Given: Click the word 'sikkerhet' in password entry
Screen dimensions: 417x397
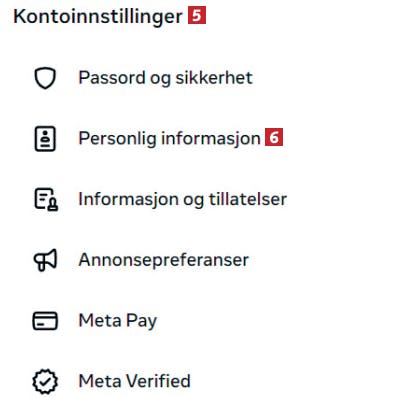Looking at the screenshot, I should tap(214, 77).
